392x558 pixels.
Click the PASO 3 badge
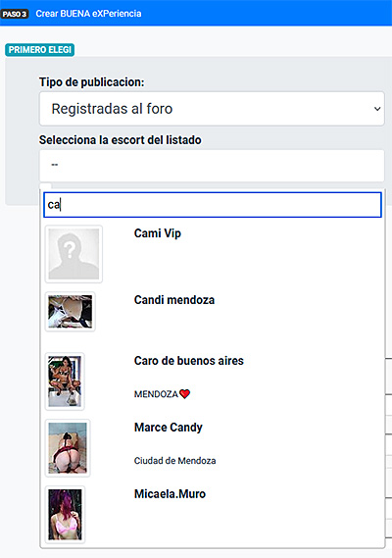point(15,14)
